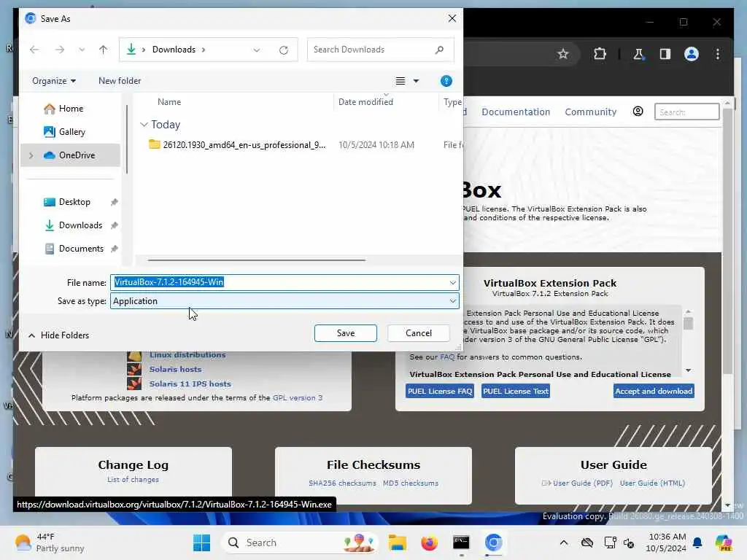Open weather widget on taskbar
The height and width of the screenshot is (560, 747).
pyautogui.click(x=49, y=542)
